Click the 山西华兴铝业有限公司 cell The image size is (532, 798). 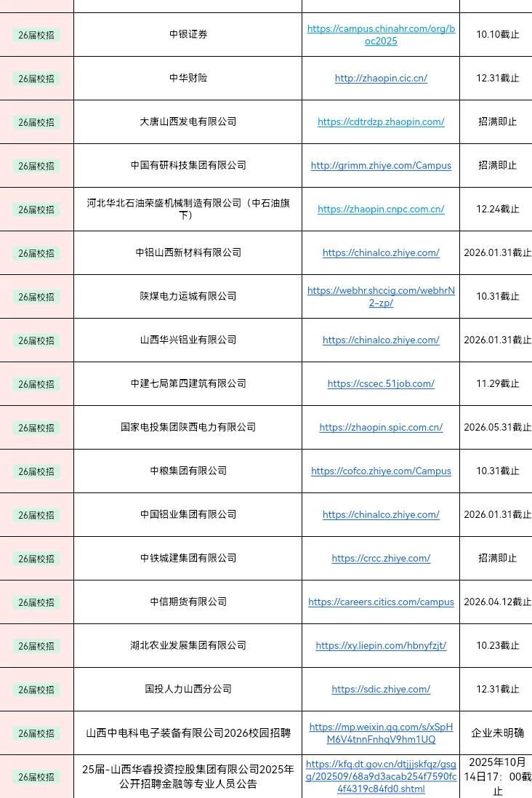(188, 340)
